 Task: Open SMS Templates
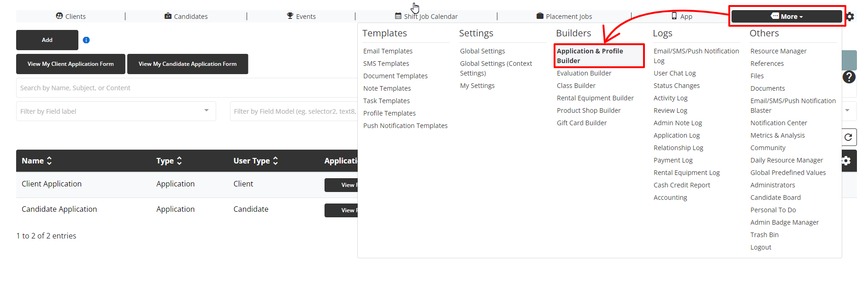pyautogui.click(x=386, y=64)
